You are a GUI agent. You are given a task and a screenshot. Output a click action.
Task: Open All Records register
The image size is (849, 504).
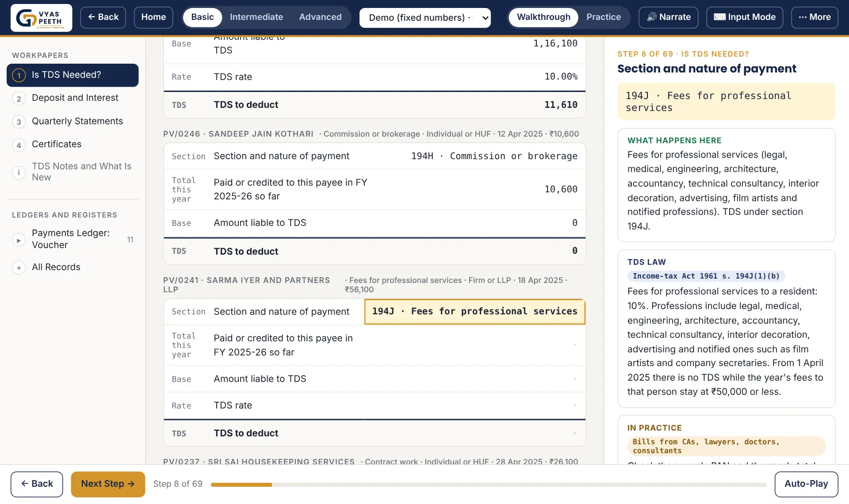pyautogui.click(x=73, y=267)
